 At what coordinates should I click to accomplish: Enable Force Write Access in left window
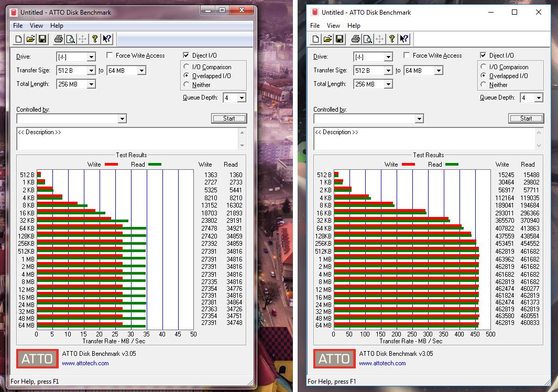pyautogui.click(x=110, y=55)
